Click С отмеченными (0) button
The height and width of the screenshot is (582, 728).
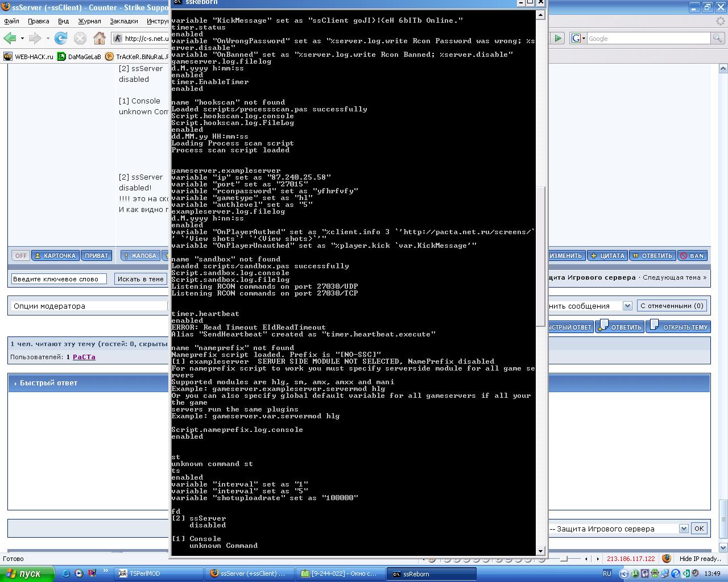click(x=672, y=306)
